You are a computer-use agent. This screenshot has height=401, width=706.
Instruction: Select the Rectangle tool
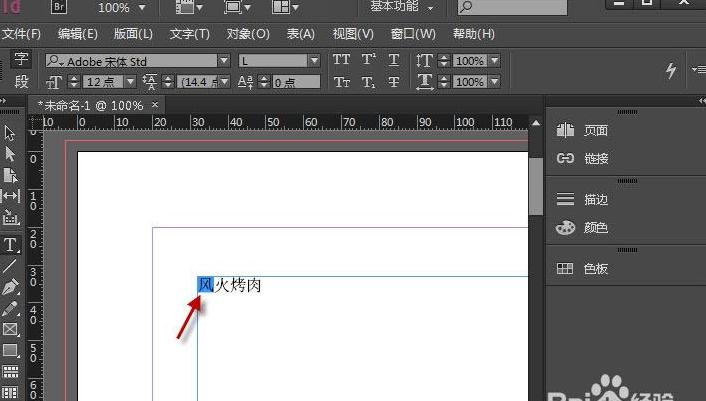(10, 350)
